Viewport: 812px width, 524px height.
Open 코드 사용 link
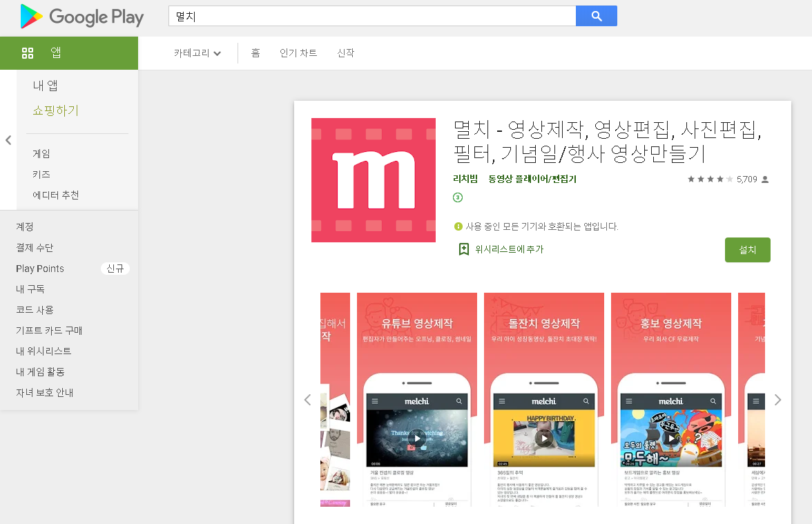pyautogui.click(x=35, y=309)
